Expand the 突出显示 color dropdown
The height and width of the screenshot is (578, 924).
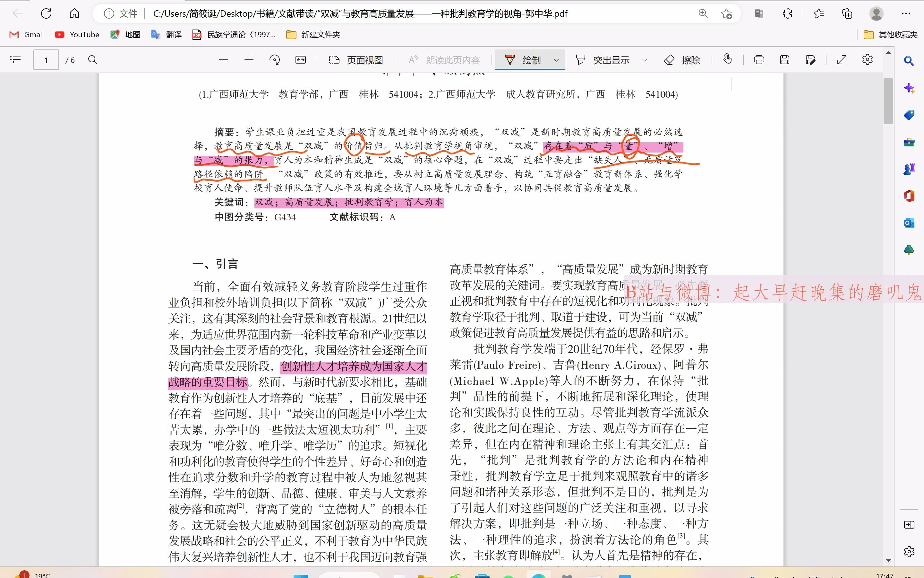coord(645,60)
